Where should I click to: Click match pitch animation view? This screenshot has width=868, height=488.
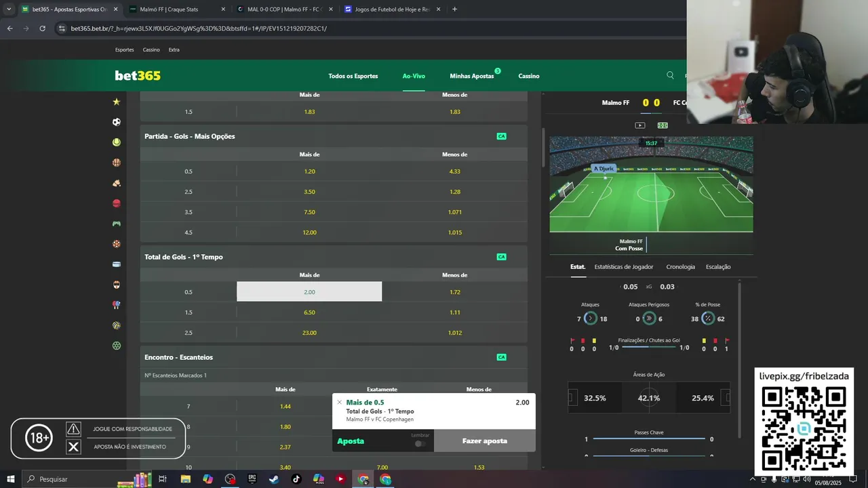[x=651, y=184]
